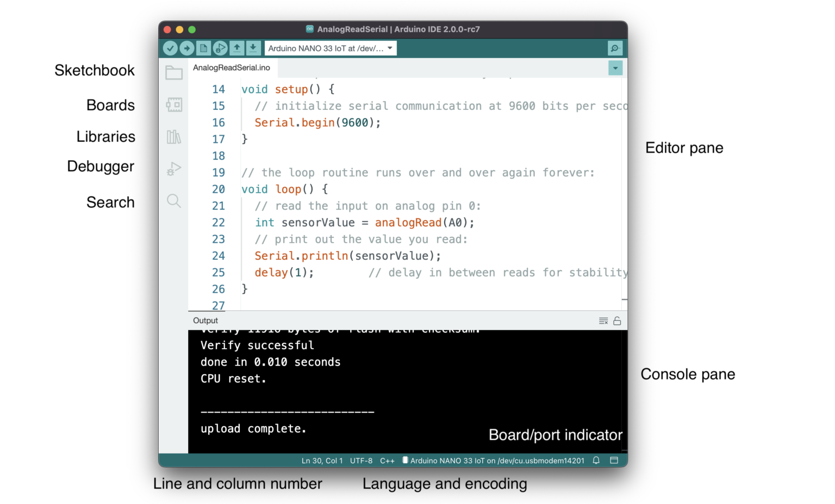835x504 pixels.
Task: Expand the tab options dropdown arrow
Action: [x=615, y=68]
